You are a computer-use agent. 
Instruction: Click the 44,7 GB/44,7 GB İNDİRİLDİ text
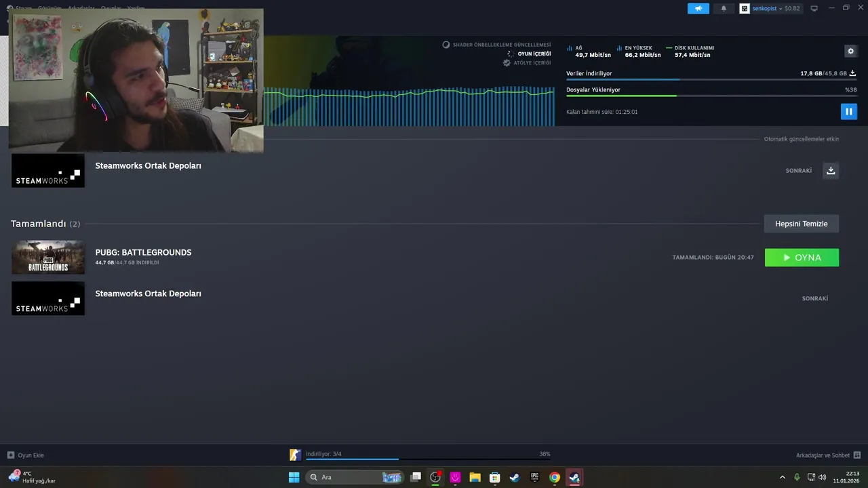[x=127, y=262]
